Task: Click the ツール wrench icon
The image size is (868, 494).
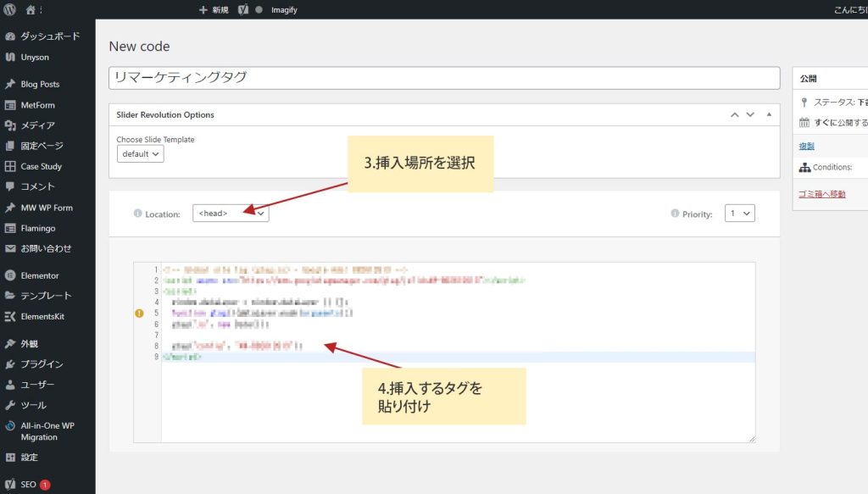Action: pyautogui.click(x=10, y=406)
